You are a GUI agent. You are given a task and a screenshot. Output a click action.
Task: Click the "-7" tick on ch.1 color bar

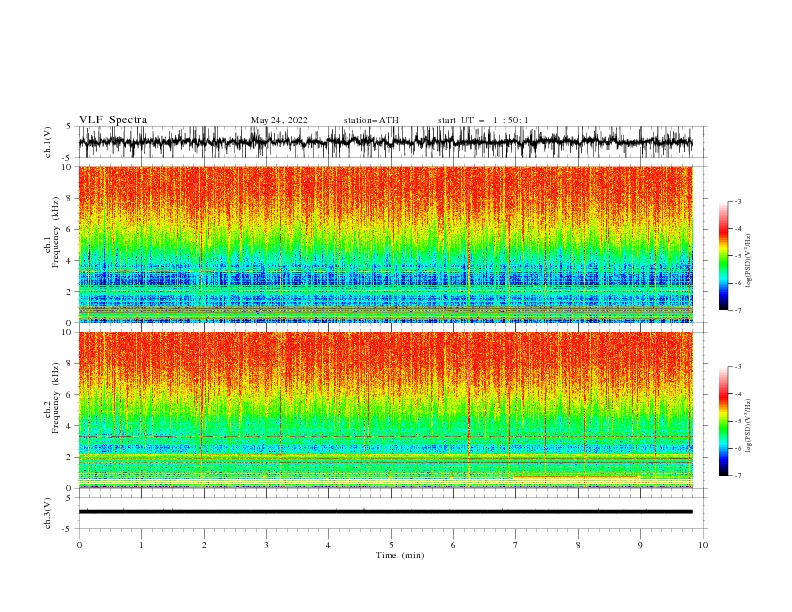coord(738,310)
